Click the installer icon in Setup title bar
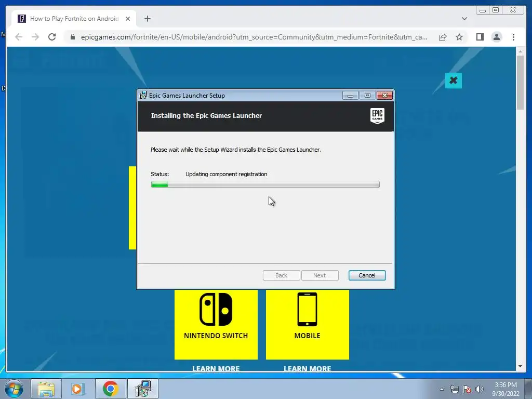 143,96
